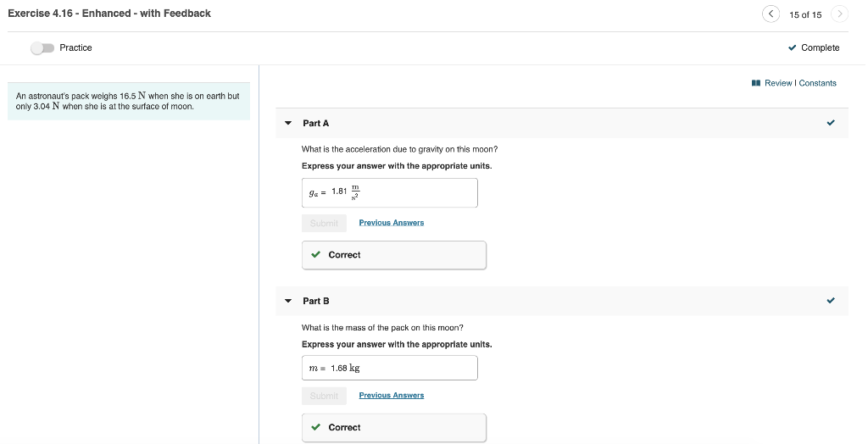
Task: Click 'What is the mass of the pack' question
Action: [x=382, y=328]
